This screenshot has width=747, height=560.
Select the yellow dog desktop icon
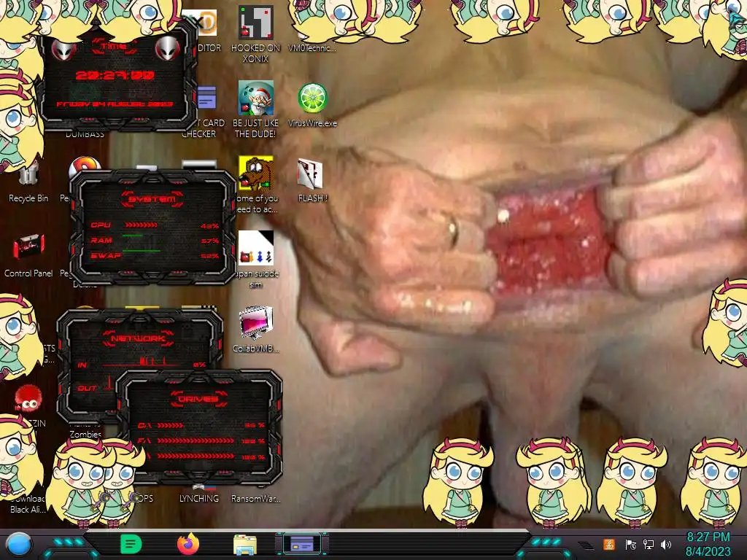click(x=256, y=174)
